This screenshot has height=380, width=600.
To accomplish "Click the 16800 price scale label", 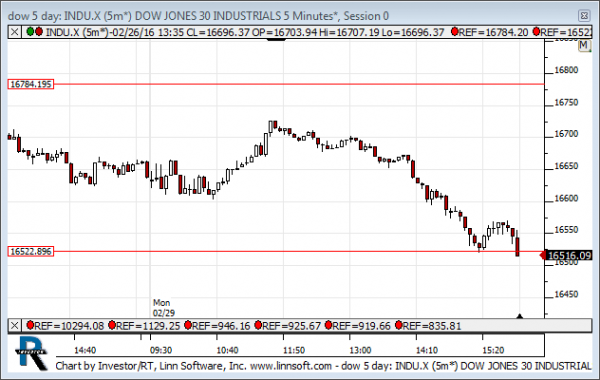I will coord(566,70).
